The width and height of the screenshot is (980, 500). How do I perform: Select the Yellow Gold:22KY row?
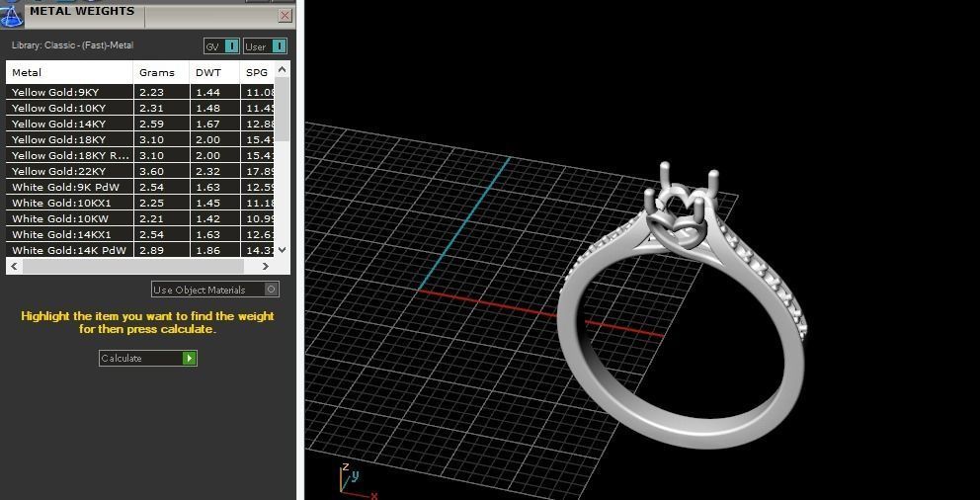pos(140,171)
